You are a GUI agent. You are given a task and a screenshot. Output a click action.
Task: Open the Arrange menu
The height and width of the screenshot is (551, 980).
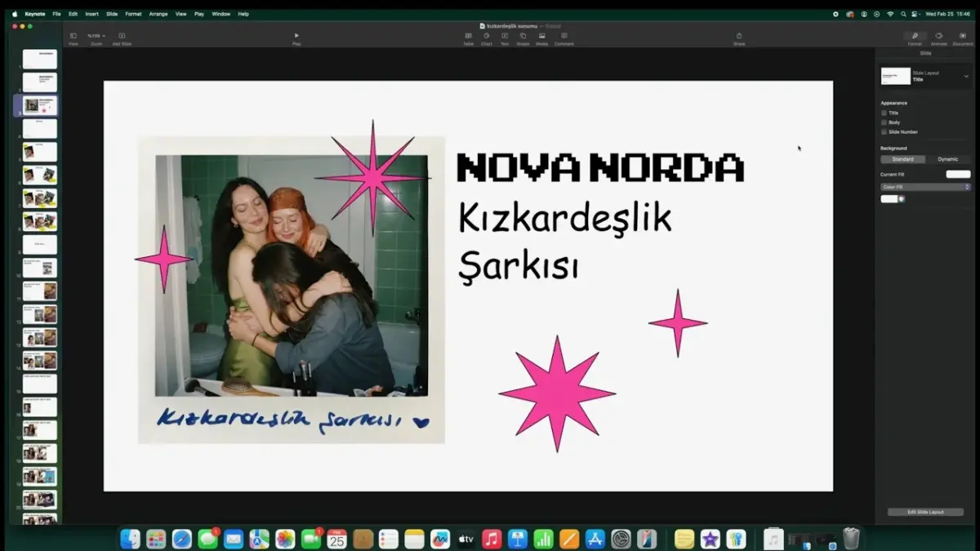tap(158, 14)
